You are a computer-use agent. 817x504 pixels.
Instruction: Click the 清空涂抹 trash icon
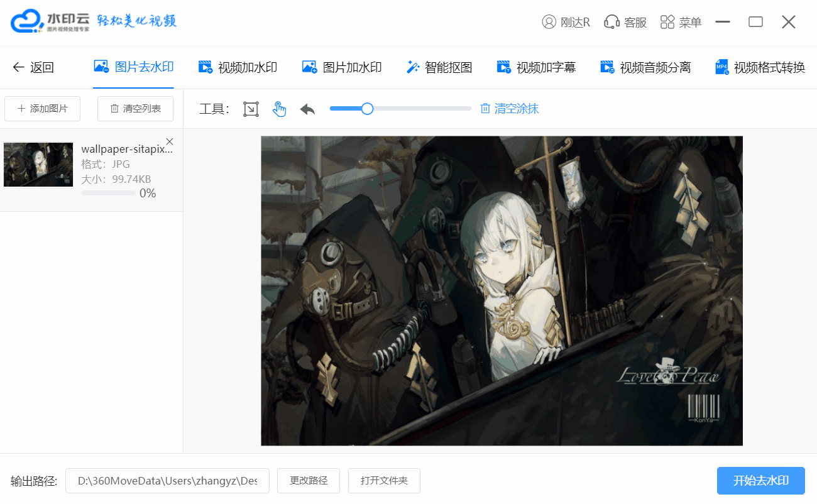point(485,109)
